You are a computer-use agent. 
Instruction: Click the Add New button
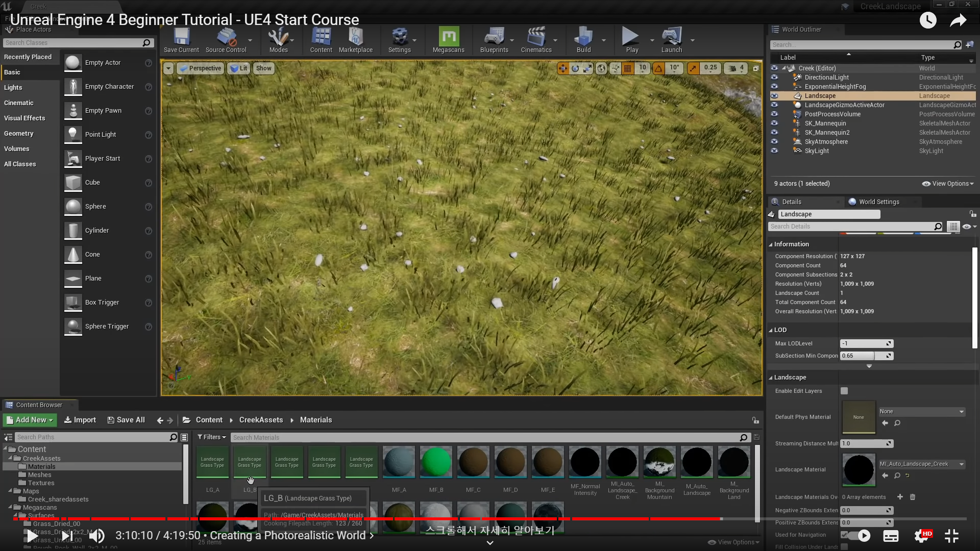(x=30, y=420)
